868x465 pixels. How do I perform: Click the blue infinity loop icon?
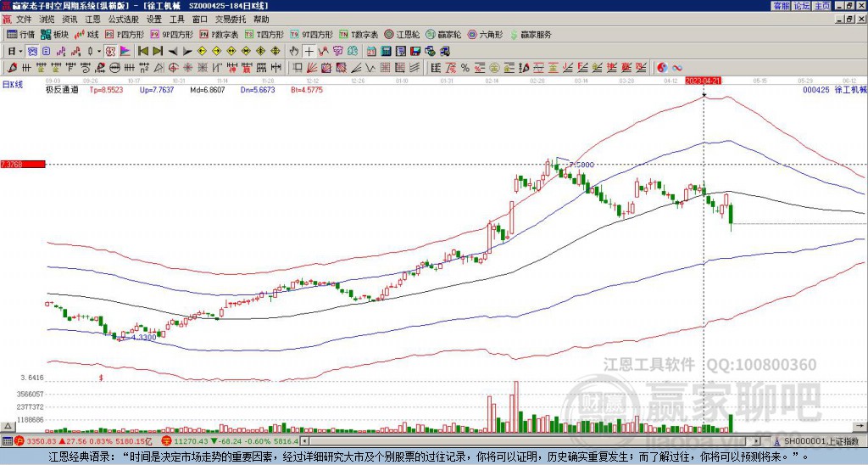(677, 68)
